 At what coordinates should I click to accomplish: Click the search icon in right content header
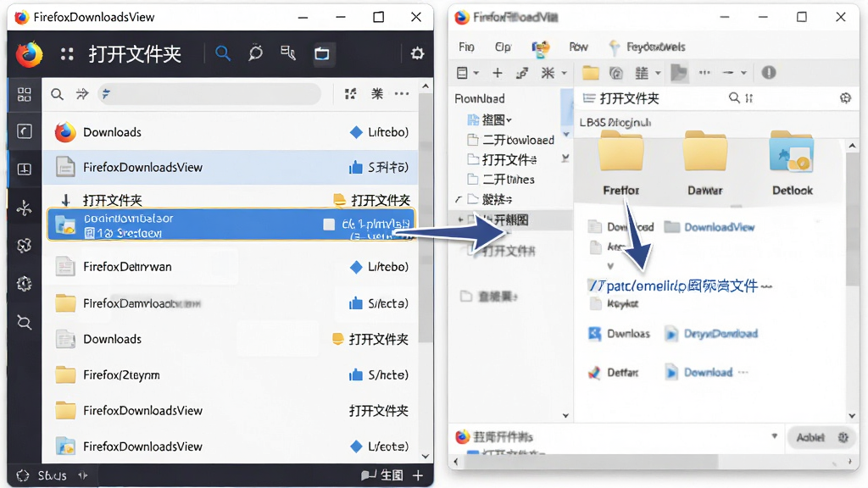click(734, 98)
